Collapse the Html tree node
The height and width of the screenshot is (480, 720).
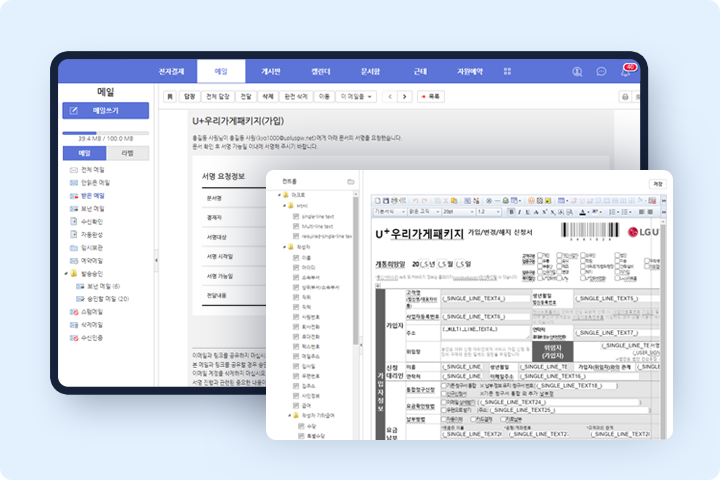[x=285, y=206]
